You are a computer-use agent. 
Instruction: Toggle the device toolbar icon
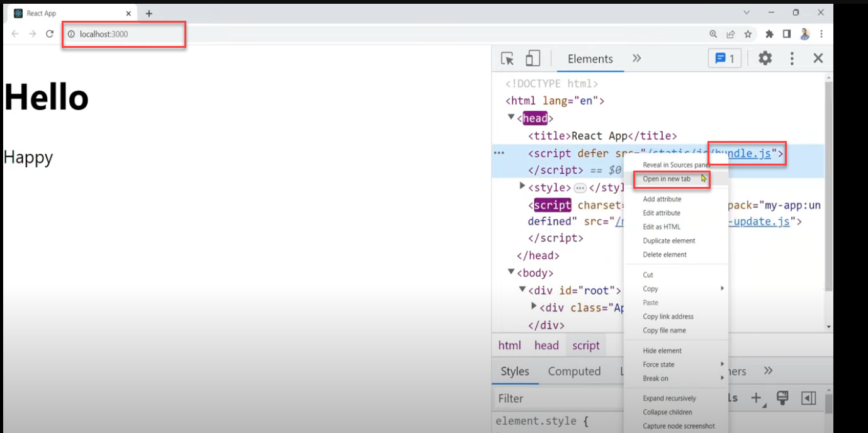pos(533,59)
